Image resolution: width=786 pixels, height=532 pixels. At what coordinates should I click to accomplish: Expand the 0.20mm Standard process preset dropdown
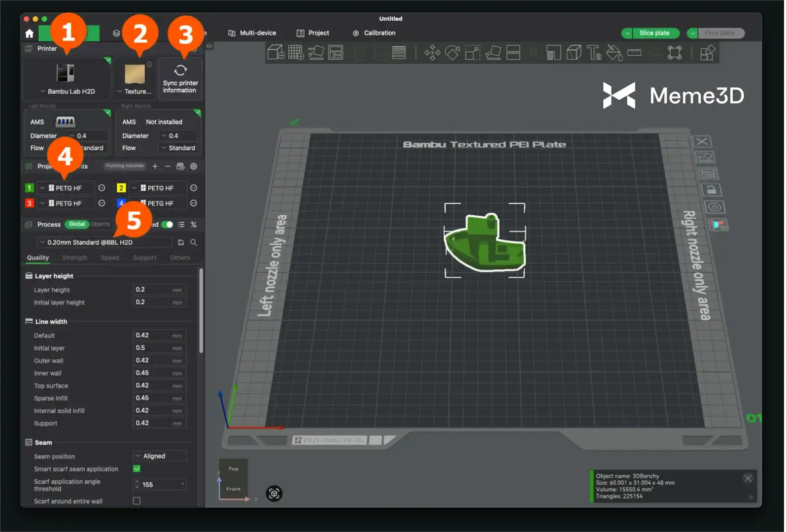click(104, 242)
